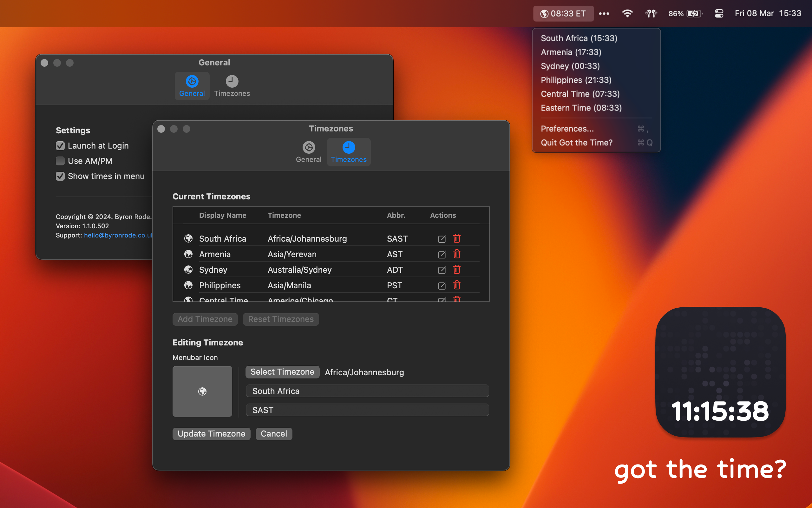Open the hello@byronrode support email link

pos(118,235)
